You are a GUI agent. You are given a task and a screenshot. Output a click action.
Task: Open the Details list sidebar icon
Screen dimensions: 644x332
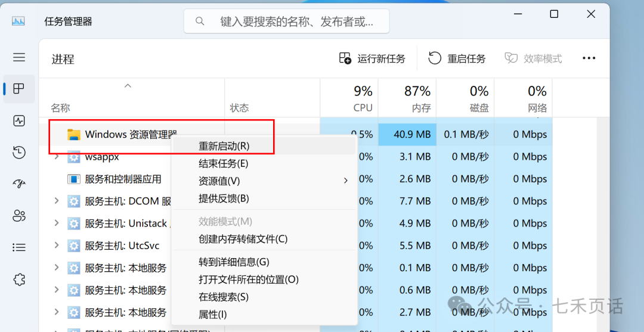[19, 247]
